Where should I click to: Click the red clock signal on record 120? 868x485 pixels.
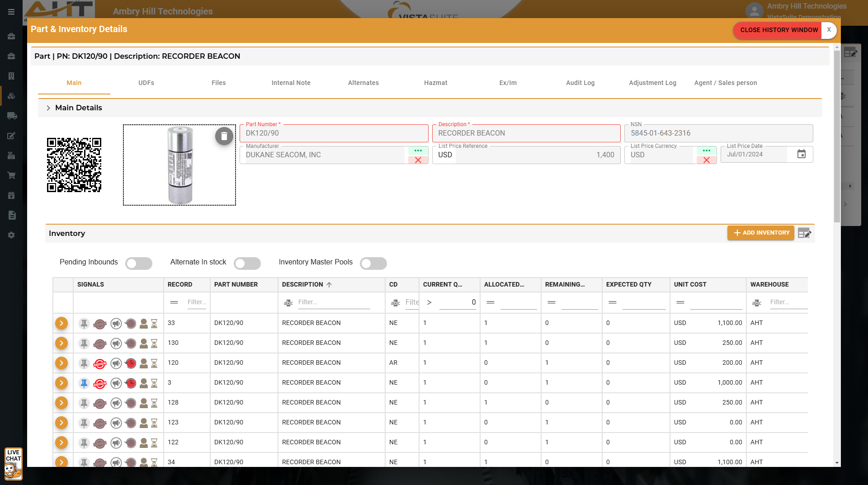click(131, 363)
